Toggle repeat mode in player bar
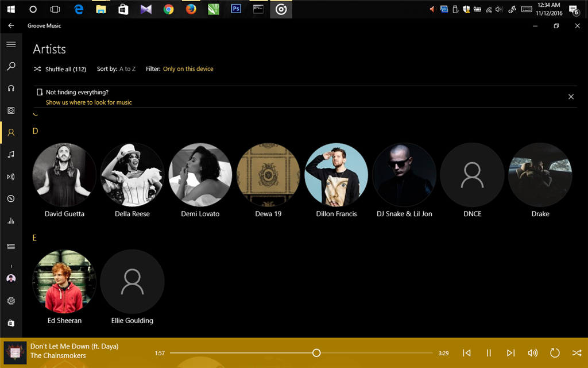588x368 pixels. (555, 352)
